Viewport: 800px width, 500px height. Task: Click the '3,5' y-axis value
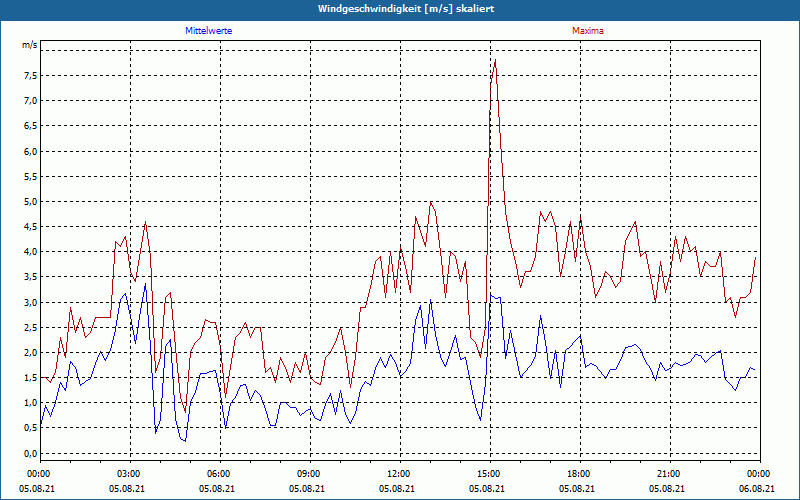31,277
